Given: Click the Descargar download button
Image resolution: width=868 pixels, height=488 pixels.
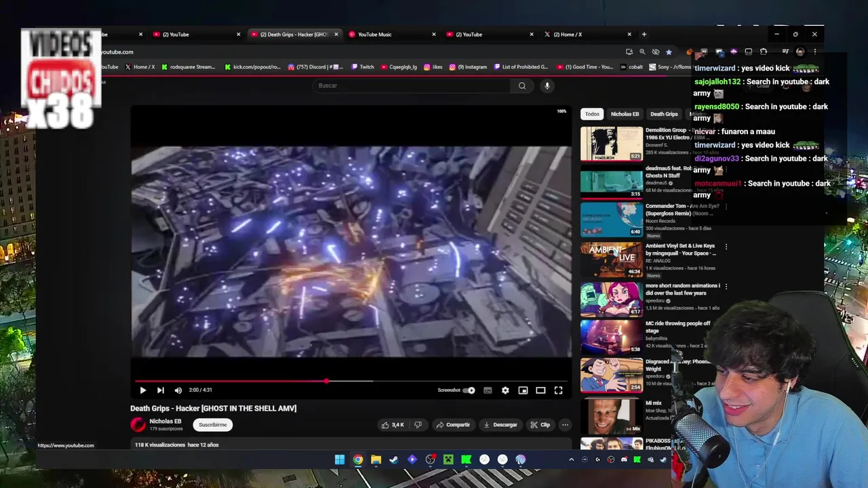Looking at the screenshot, I should 500,425.
